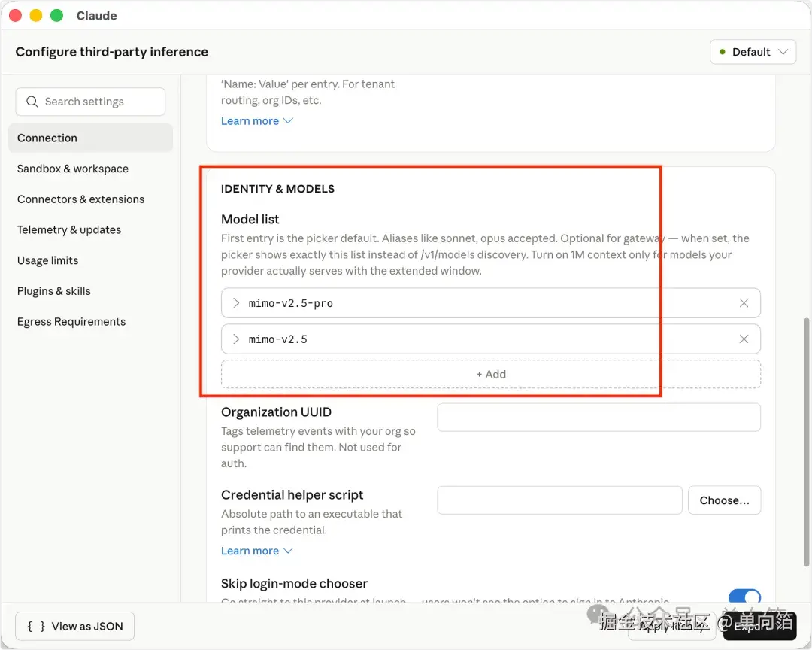Click the green status dot beside Default
The height and width of the screenshot is (650, 812).
point(722,52)
